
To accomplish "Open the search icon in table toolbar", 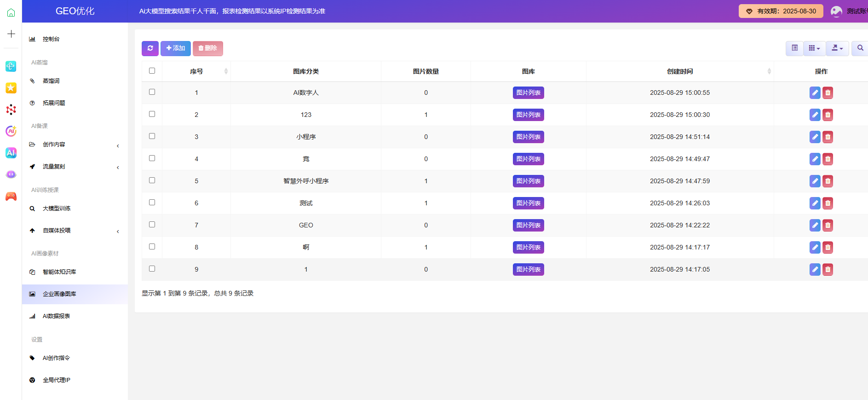I will (x=860, y=48).
